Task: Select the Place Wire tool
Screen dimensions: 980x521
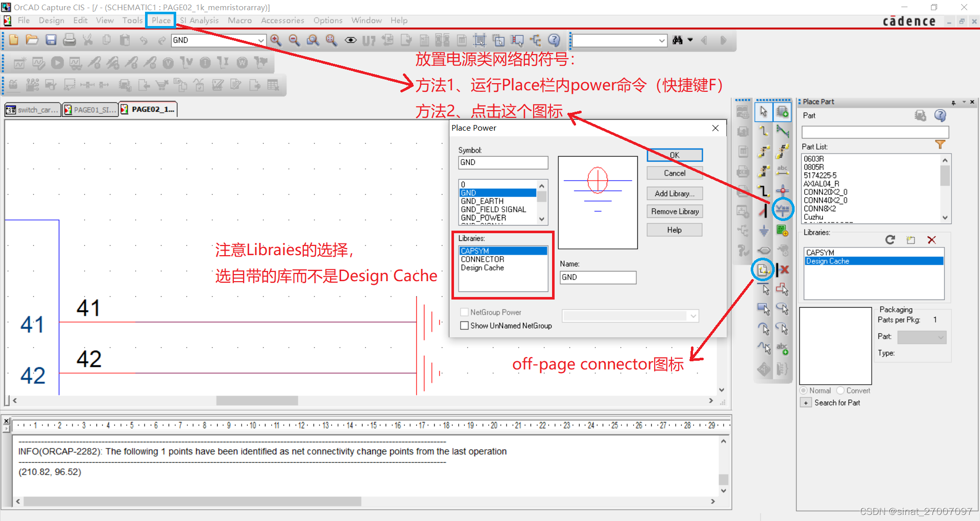Action: click(763, 132)
